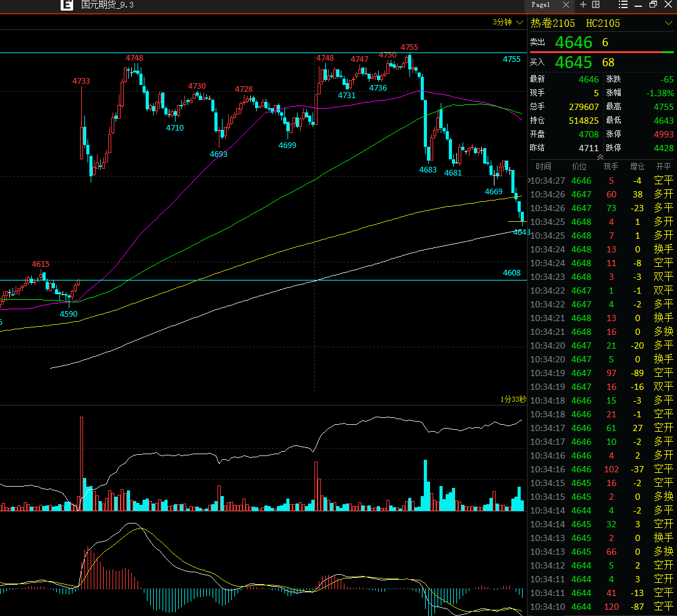677x616 pixels.
Task: Expand the 热卷2105 contract selector chevron
Action: click(x=668, y=23)
